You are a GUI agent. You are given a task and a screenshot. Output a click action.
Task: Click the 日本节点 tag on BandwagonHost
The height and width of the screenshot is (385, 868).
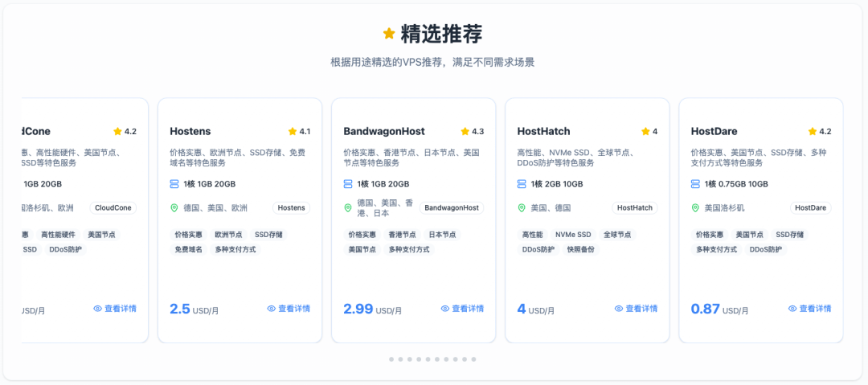[442, 235]
